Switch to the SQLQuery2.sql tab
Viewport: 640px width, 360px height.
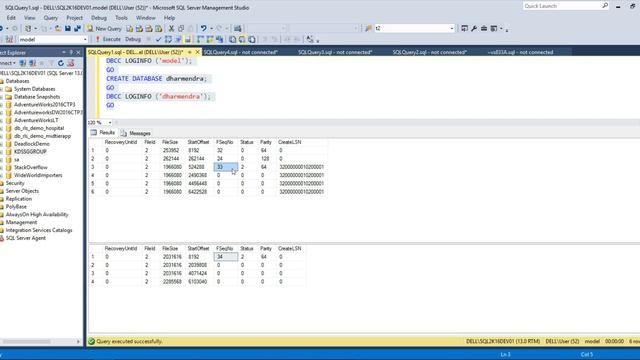coord(429,52)
